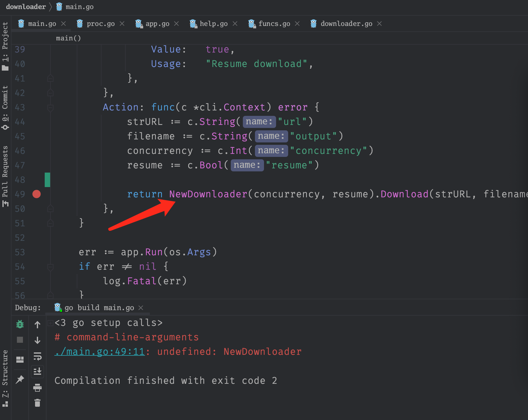Move down the stack trace
The image size is (528, 420).
tap(37, 340)
